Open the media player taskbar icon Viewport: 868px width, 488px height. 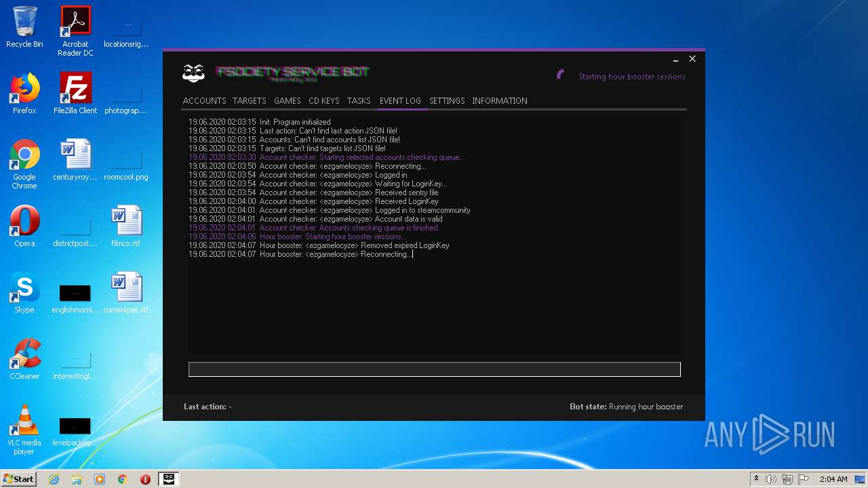(100, 479)
